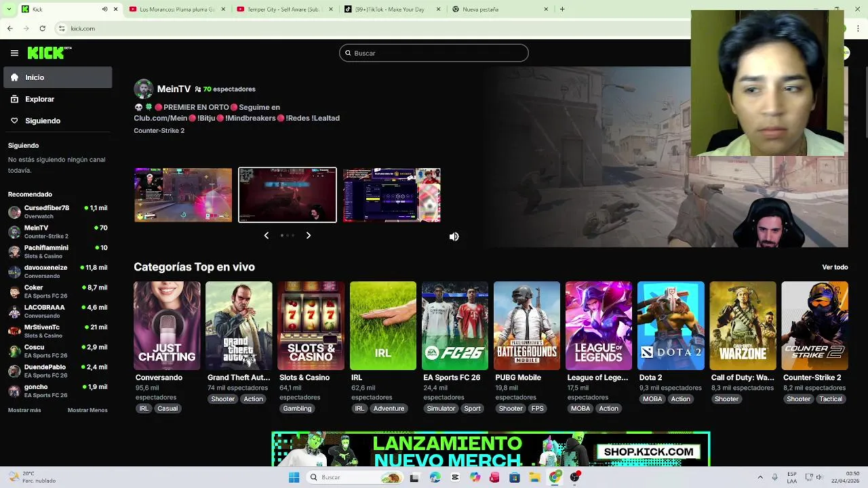This screenshot has height=488, width=868.
Task: Click Tactical tag under Counter-Strike 2
Action: [x=831, y=399]
